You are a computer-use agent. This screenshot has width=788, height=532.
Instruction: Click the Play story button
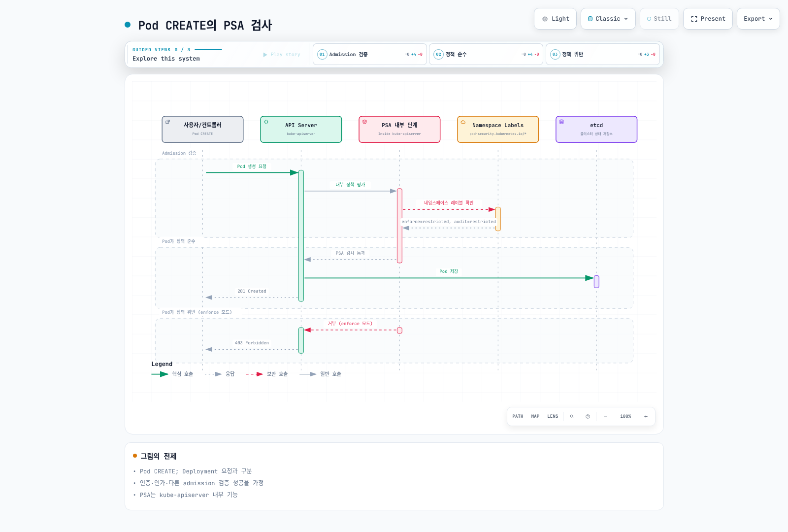click(282, 55)
